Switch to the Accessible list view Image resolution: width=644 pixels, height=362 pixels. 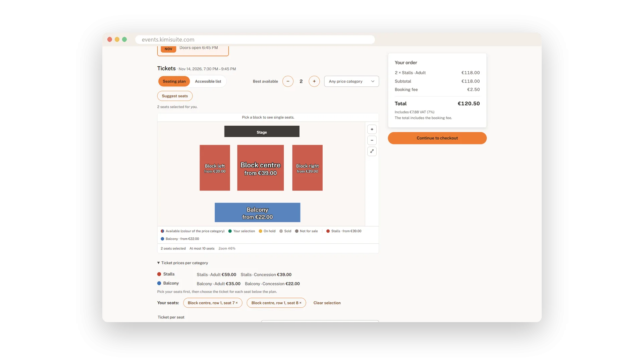pyautogui.click(x=208, y=81)
